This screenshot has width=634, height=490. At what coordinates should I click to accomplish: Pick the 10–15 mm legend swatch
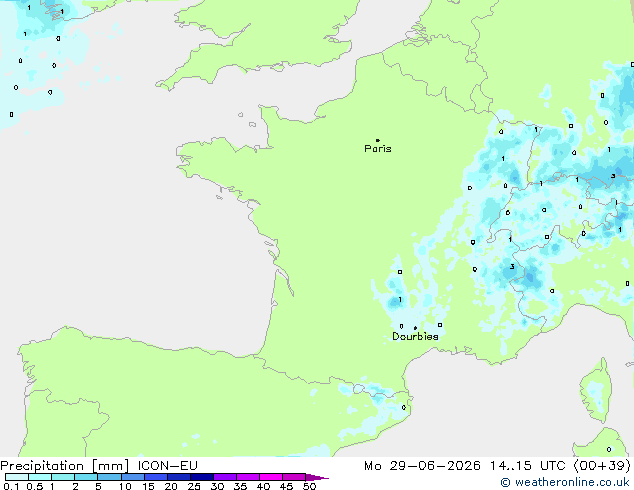(x=133, y=477)
